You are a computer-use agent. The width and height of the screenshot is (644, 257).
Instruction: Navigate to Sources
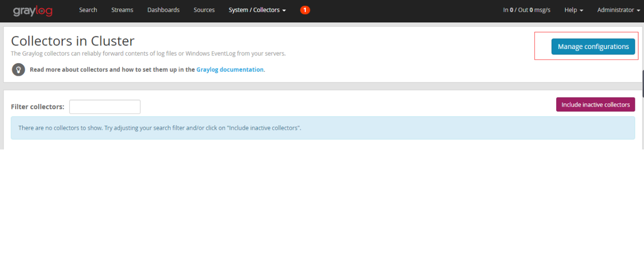tap(204, 10)
